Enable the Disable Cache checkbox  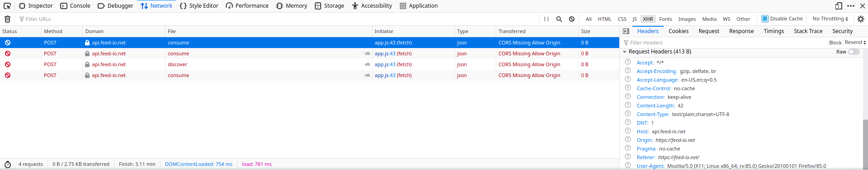pyautogui.click(x=765, y=19)
